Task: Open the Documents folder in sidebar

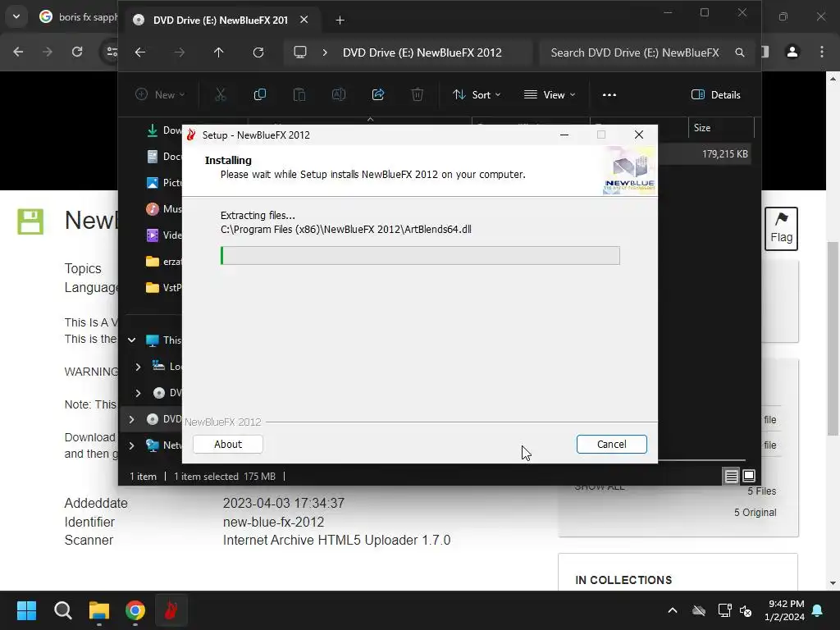Action: click(x=164, y=157)
